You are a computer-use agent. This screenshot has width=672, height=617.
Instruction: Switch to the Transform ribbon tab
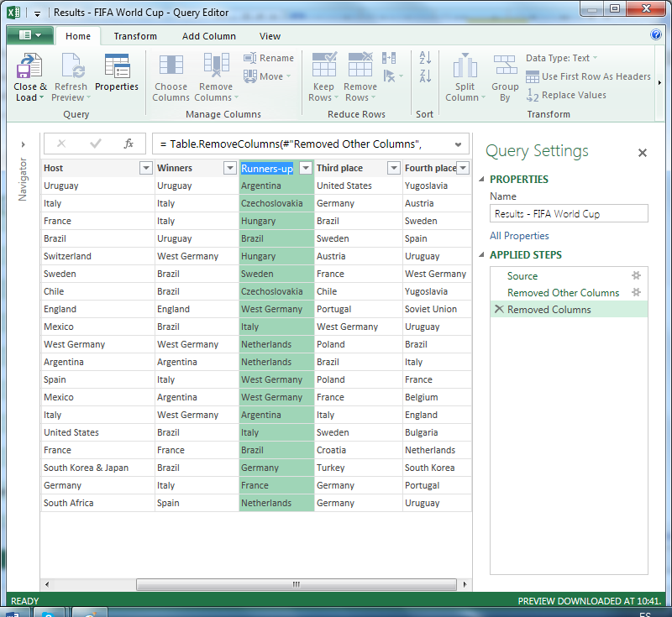point(135,36)
